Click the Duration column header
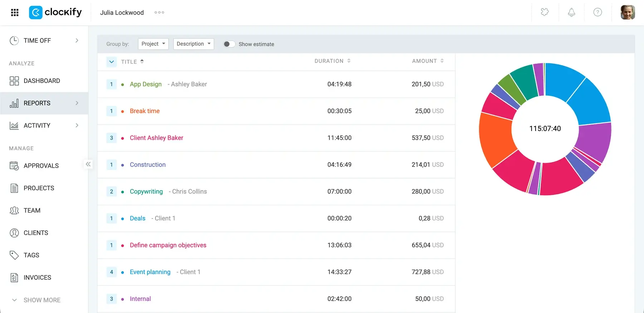This screenshot has width=644, height=313. click(x=329, y=61)
